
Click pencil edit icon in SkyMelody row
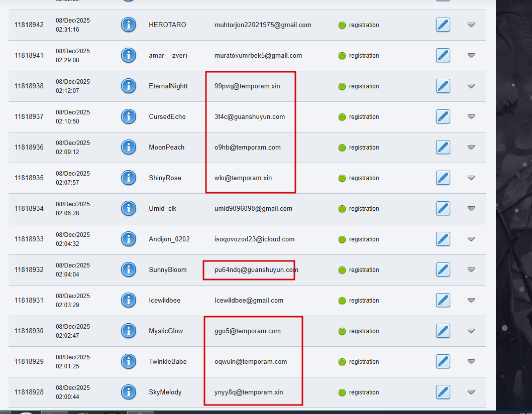point(443,392)
